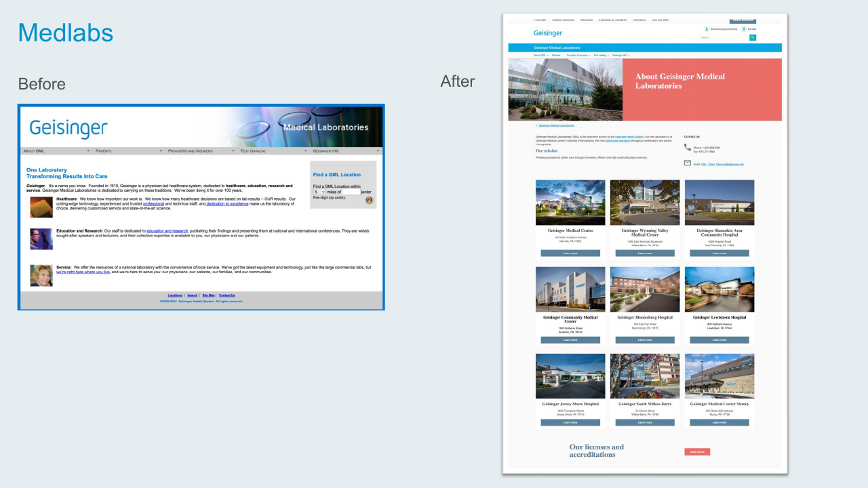Open Innovation in top navigation
The width and height of the screenshot is (868, 488).
(639, 20)
